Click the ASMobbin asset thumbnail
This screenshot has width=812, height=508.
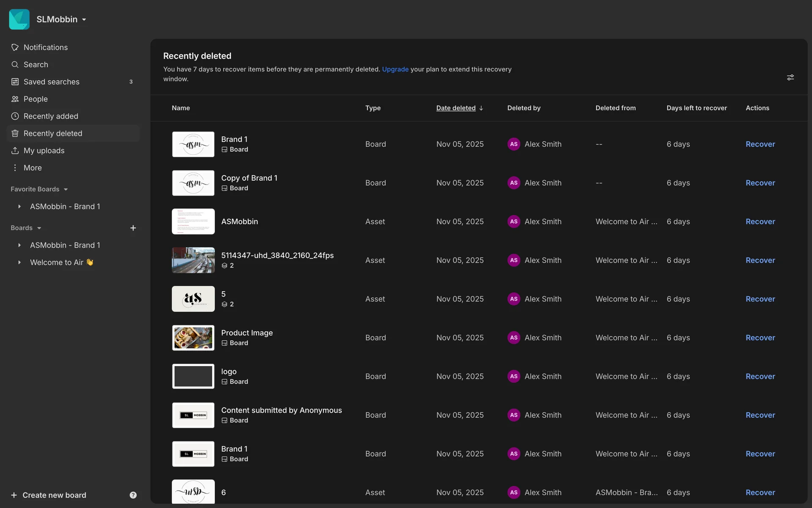[193, 221]
